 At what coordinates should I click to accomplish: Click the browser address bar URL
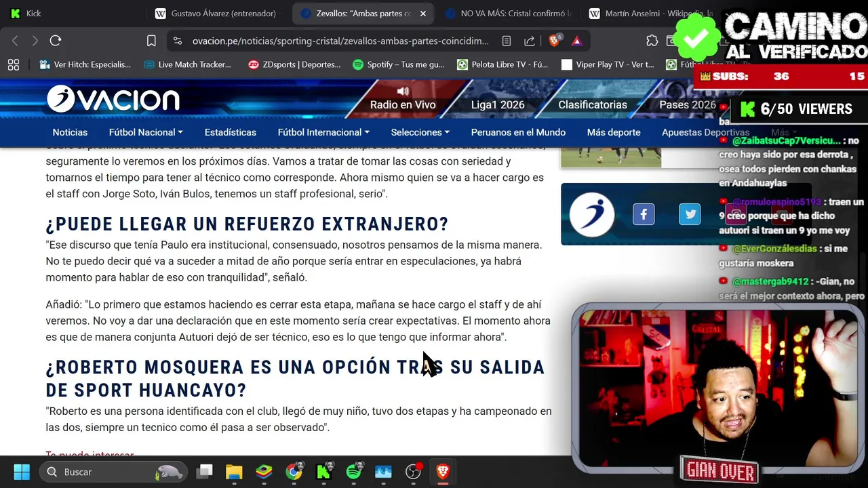click(x=340, y=41)
